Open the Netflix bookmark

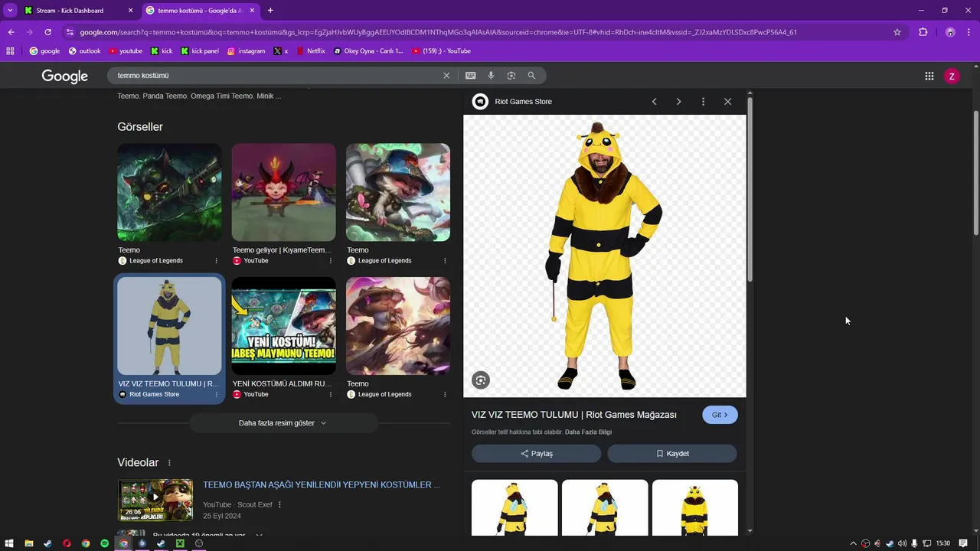310,51
